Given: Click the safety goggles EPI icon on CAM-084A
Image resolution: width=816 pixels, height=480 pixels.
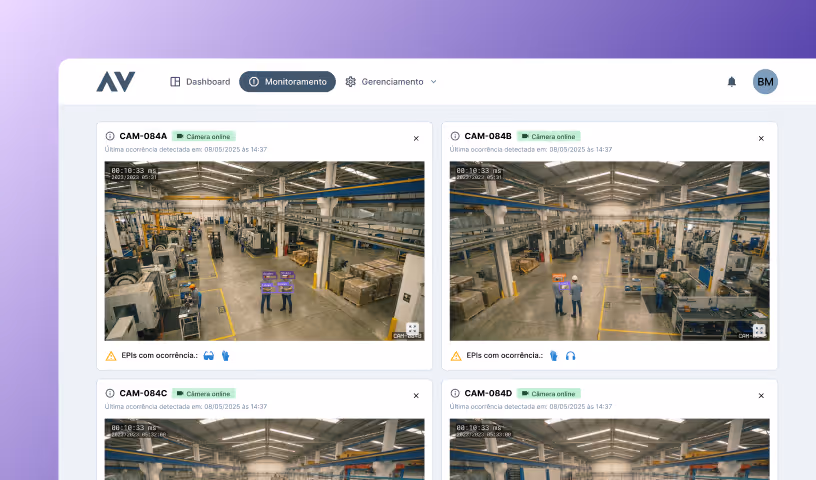Looking at the screenshot, I should click(x=209, y=356).
